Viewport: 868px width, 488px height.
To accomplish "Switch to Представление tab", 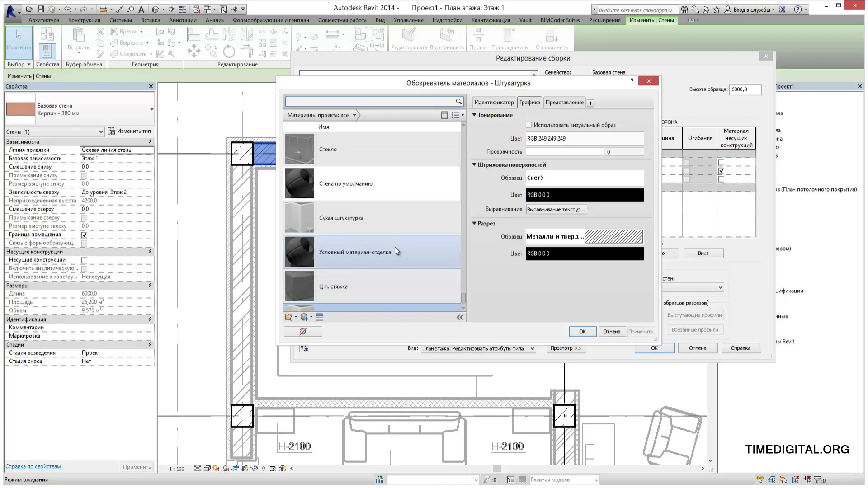I will coord(564,103).
